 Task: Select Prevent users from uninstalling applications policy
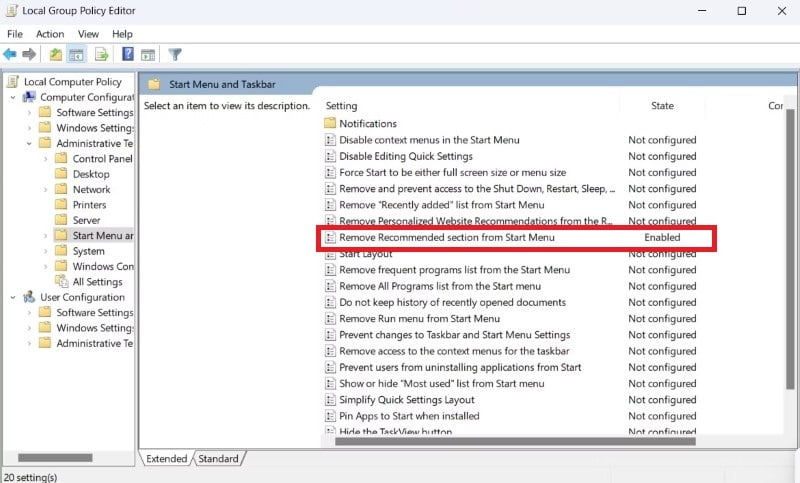pyautogui.click(x=460, y=367)
